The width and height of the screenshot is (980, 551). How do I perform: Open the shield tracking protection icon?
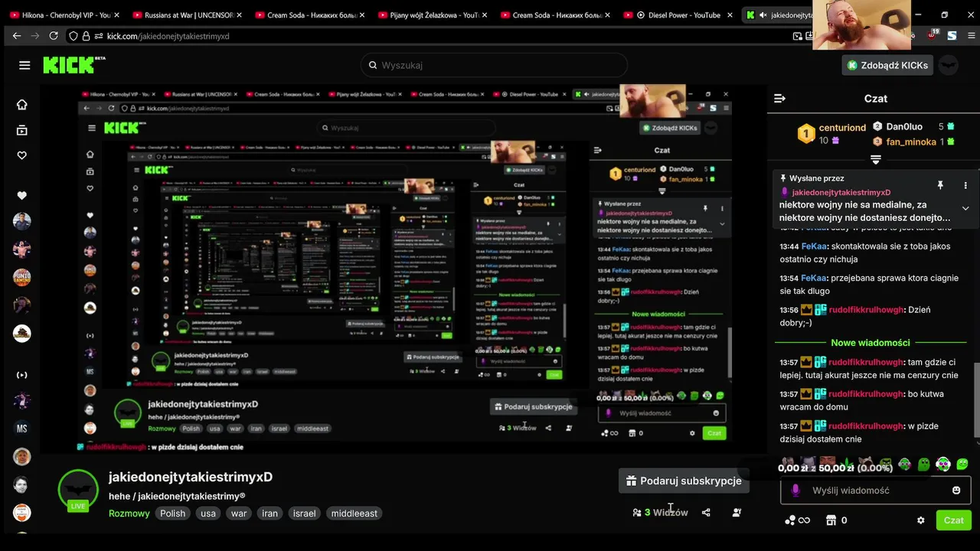pyautogui.click(x=73, y=36)
